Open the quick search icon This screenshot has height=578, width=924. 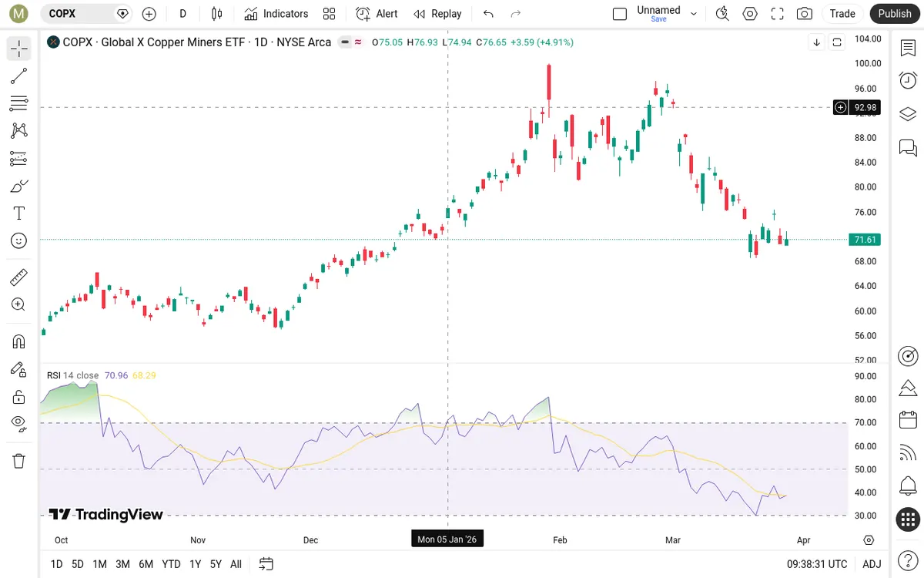[722, 13]
